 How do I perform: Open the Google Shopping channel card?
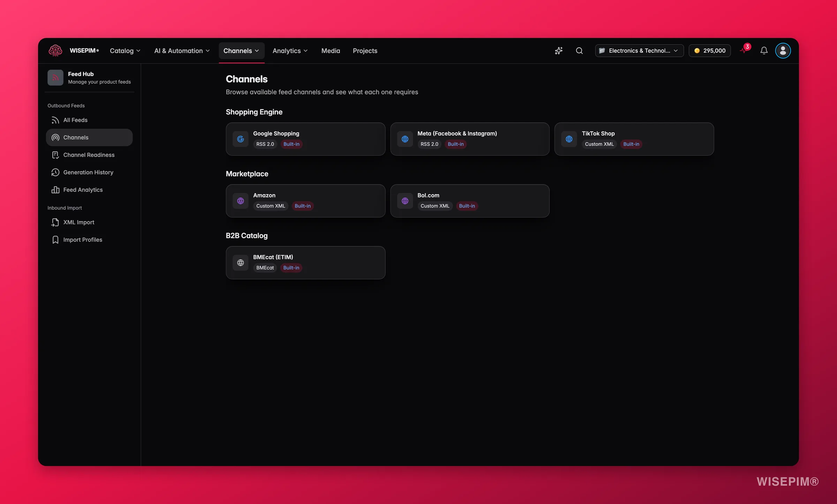(x=306, y=139)
